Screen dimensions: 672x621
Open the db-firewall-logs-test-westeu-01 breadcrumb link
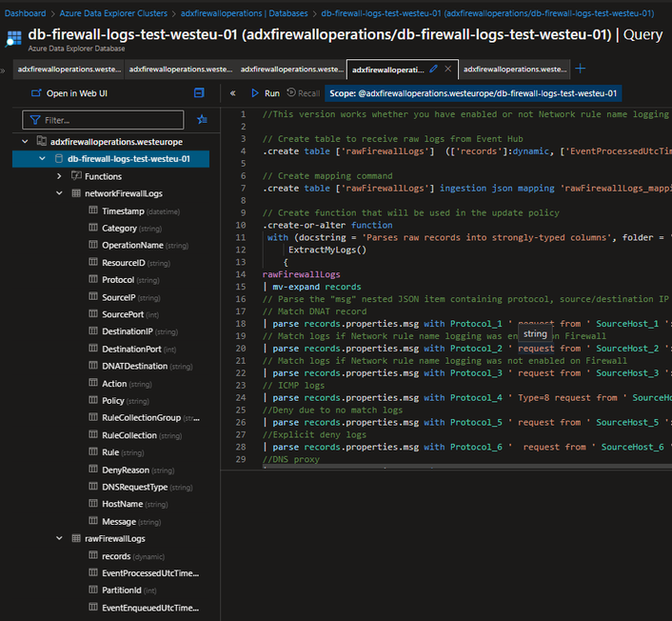(487, 13)
